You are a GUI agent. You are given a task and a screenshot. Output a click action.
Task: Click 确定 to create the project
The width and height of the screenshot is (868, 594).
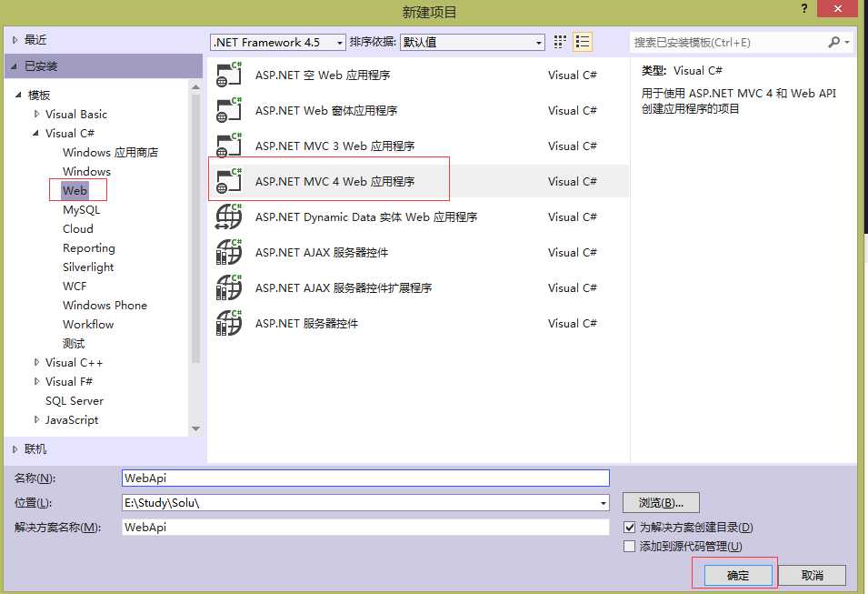(x=738, y=575)
